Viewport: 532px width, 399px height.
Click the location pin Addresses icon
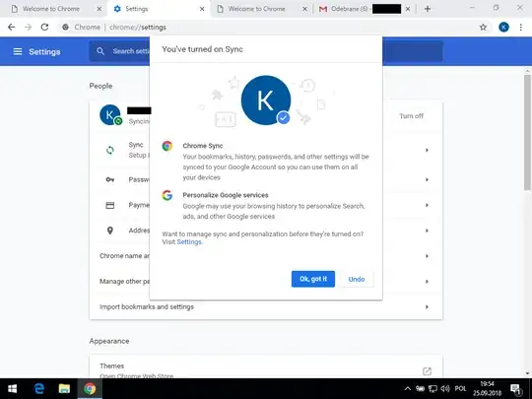point(110,231)
